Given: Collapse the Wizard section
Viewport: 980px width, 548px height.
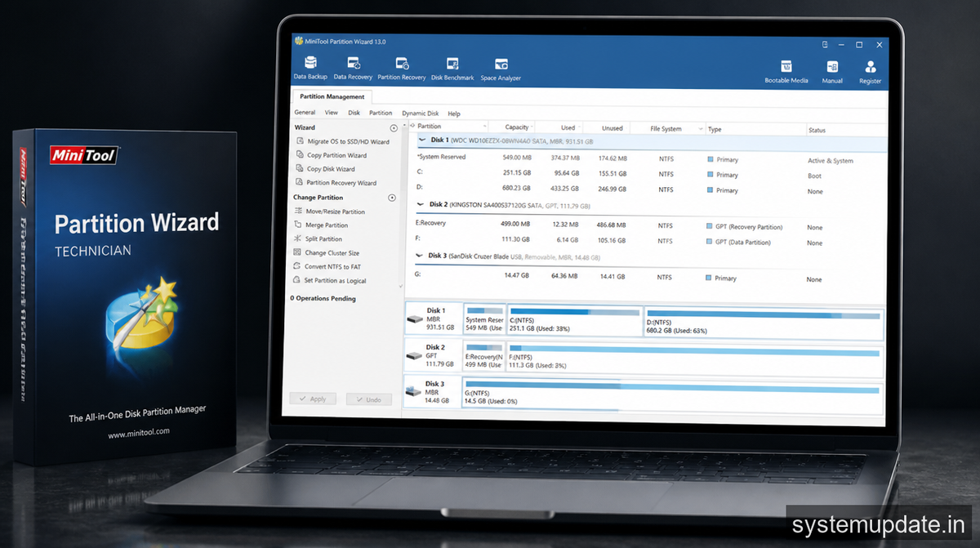Looking at the screenshot, I should tap(394, 128).
